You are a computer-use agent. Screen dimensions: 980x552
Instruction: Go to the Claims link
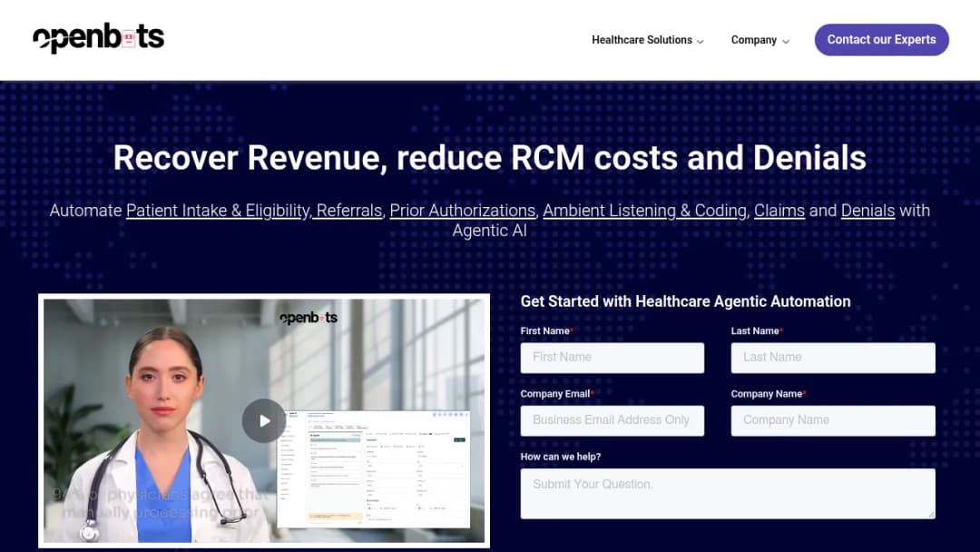(779, 211)
